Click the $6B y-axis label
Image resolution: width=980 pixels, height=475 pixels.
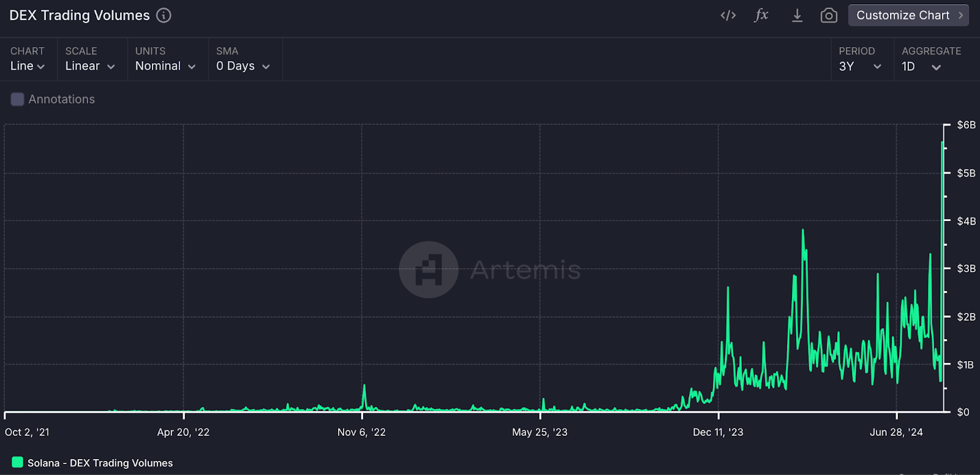click(x=966, y=125)
